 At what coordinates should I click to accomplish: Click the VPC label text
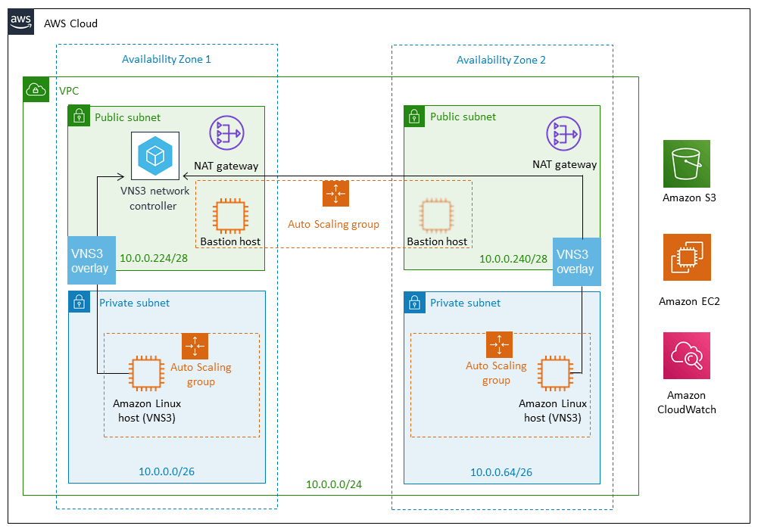tap(69, 91)
